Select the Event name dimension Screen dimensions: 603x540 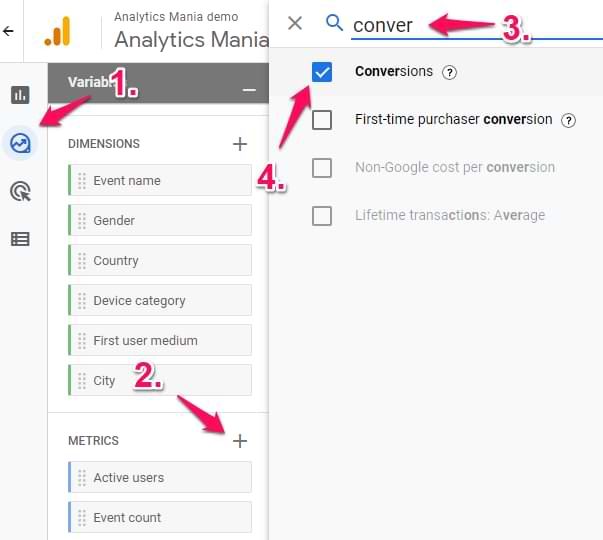[160, 180]
